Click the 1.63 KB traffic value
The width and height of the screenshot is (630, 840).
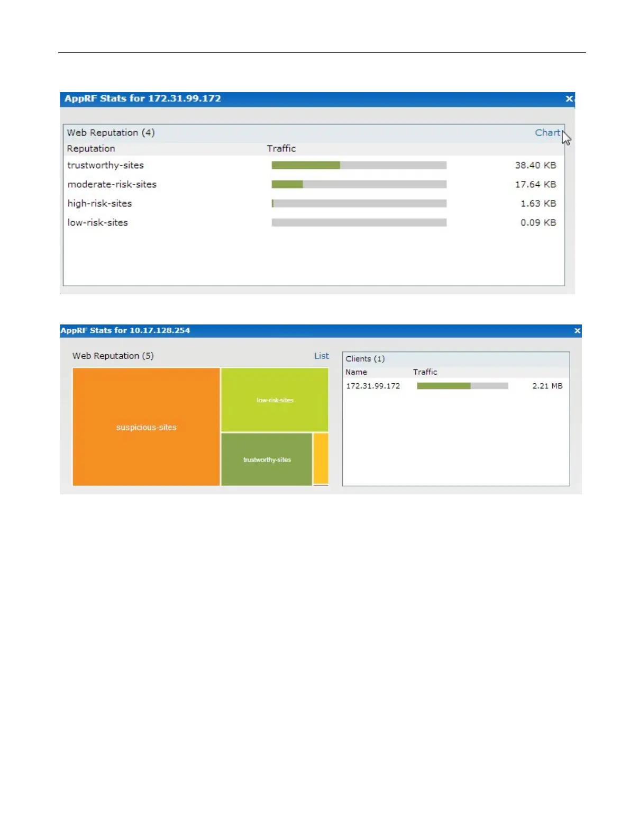[x=538, y=203]
